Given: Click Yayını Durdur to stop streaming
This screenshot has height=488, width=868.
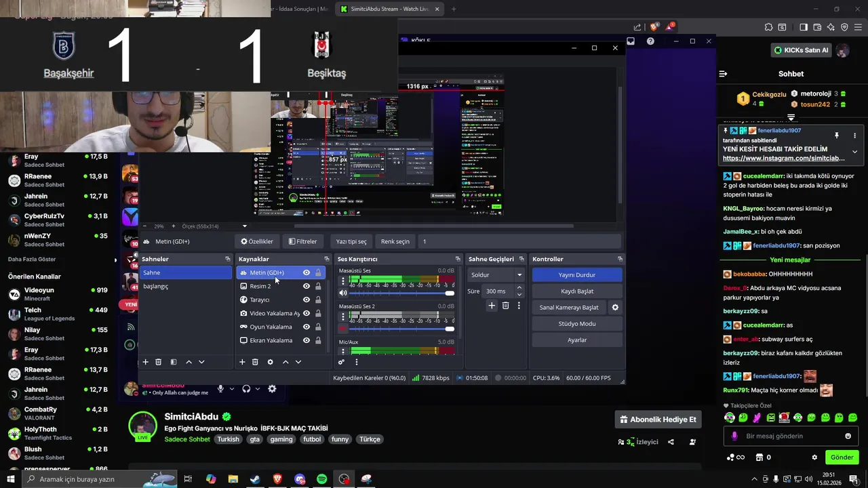Looking at the screenshot, I should 577,274.
